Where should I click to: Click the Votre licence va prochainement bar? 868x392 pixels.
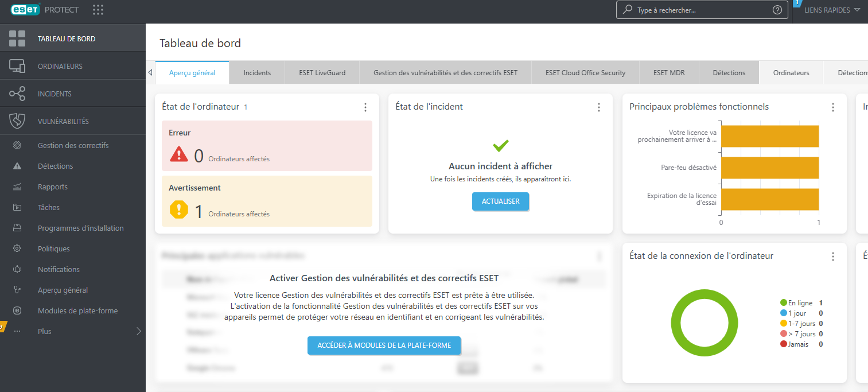click(x=770, y=136)
